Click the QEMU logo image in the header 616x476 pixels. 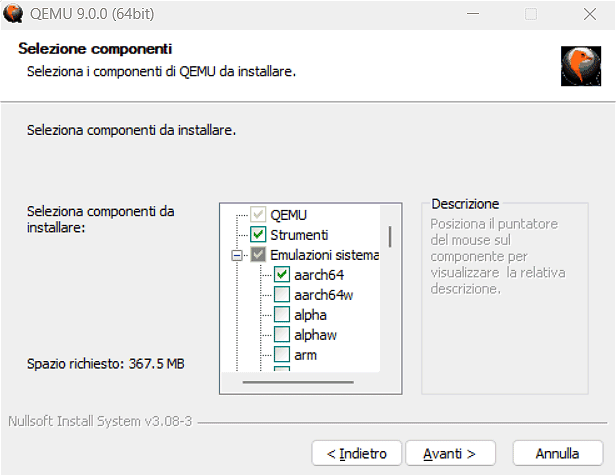[581, 66]
